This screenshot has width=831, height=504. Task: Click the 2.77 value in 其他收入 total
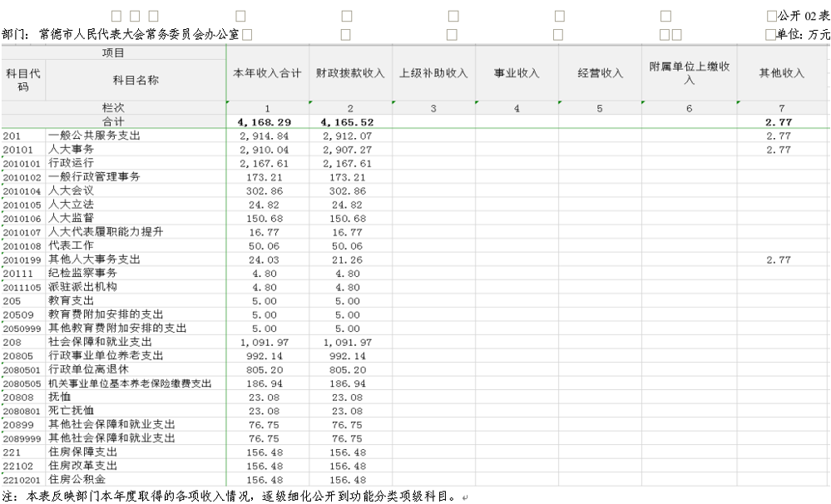click(x=779, y=122)
